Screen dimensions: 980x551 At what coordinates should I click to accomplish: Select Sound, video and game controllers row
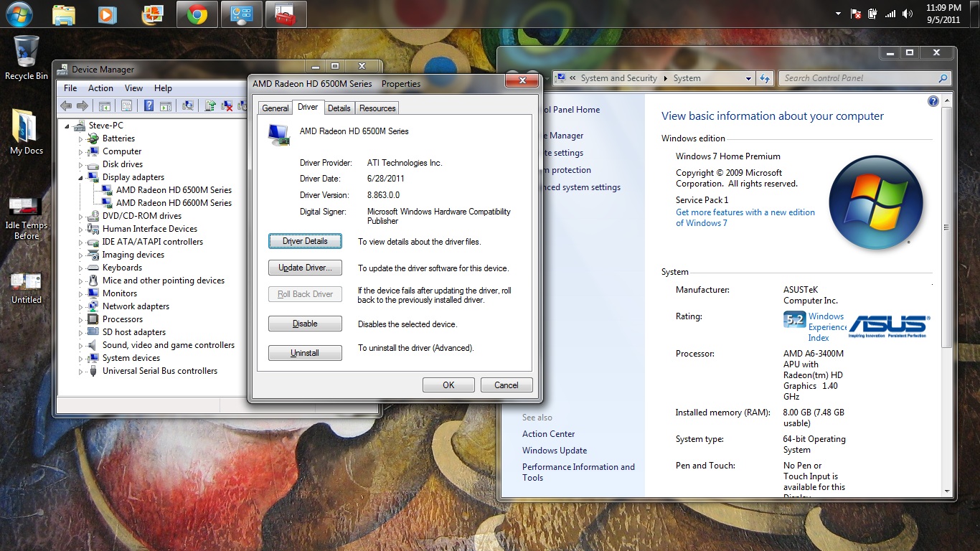point(169,345)
